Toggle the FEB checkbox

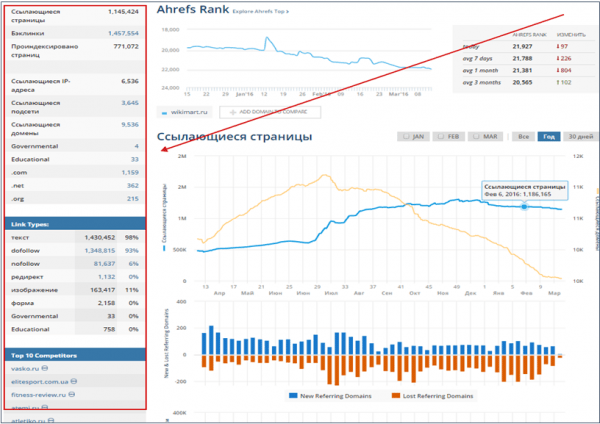[x=441, y=136]
